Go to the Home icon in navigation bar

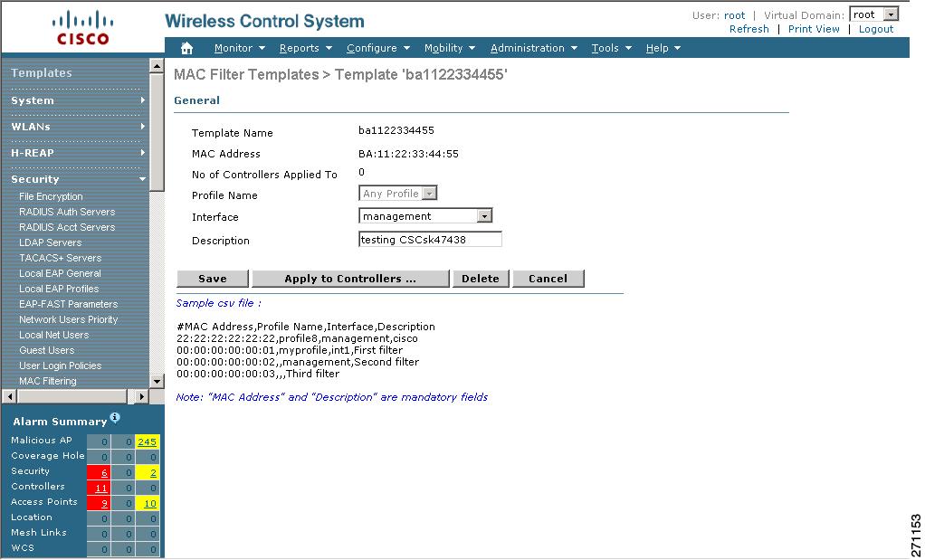coord(186,48)
